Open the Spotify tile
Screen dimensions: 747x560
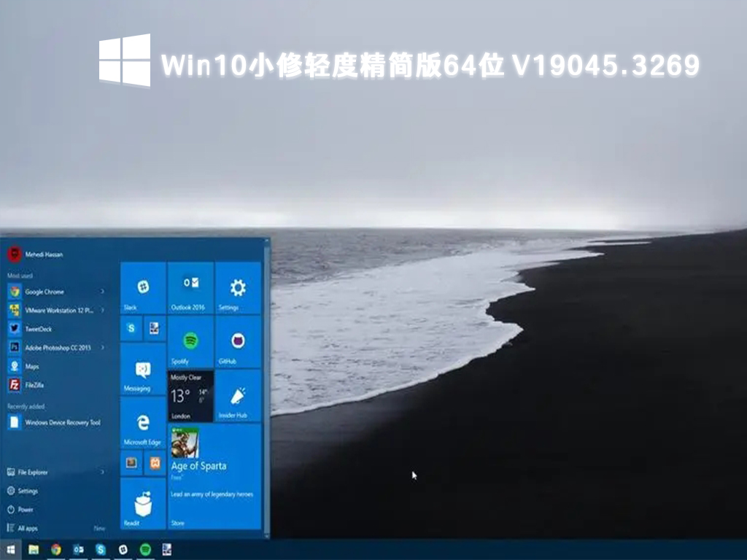click(x=190, y=342)
